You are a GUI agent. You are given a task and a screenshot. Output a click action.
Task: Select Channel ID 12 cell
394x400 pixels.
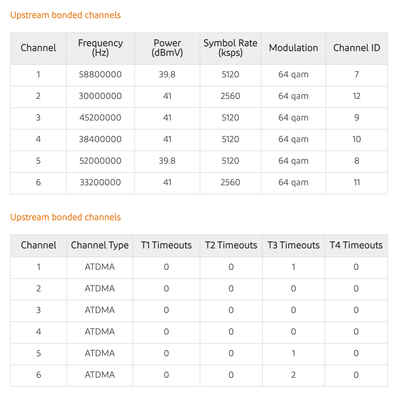coord(357,96)
